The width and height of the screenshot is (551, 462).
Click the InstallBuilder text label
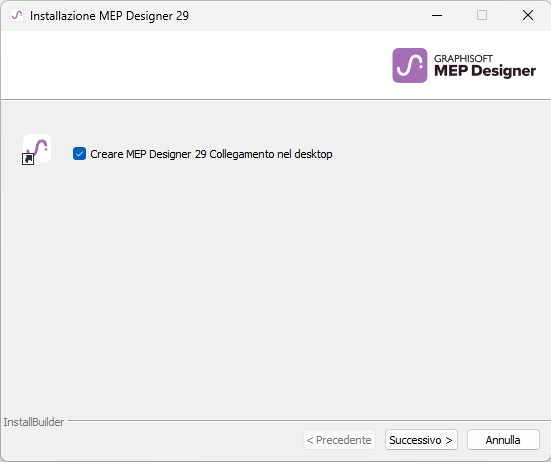[x=34, y=422]
